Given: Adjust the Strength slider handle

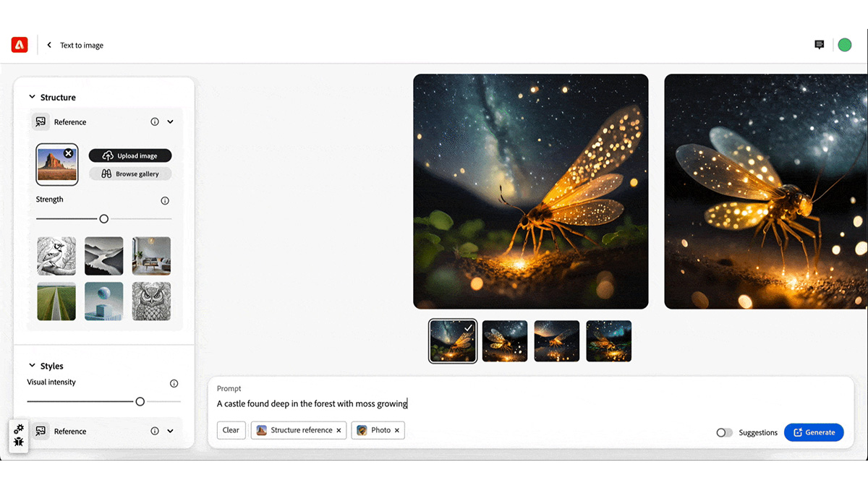Looking at the screenshot, I should 104,218.
